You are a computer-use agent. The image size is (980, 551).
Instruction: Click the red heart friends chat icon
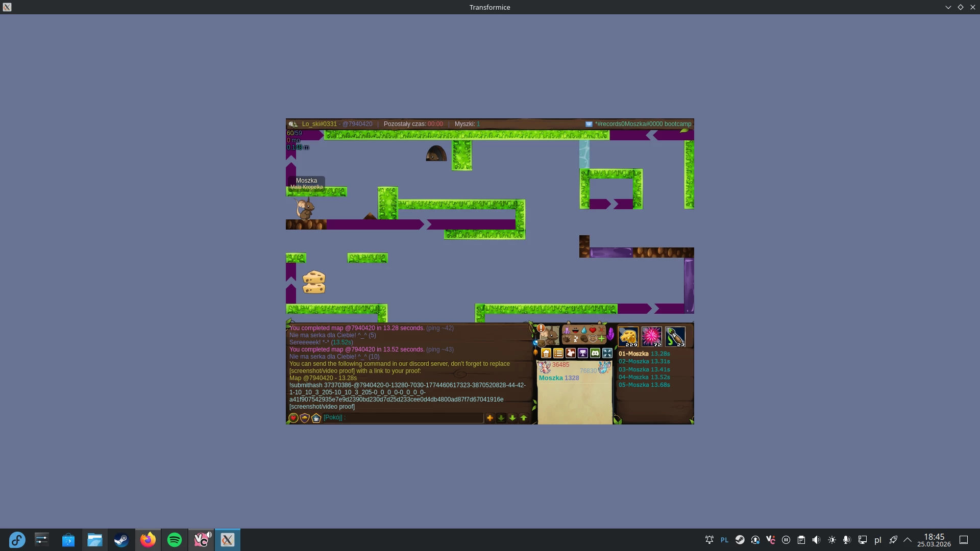click(293, 418)
